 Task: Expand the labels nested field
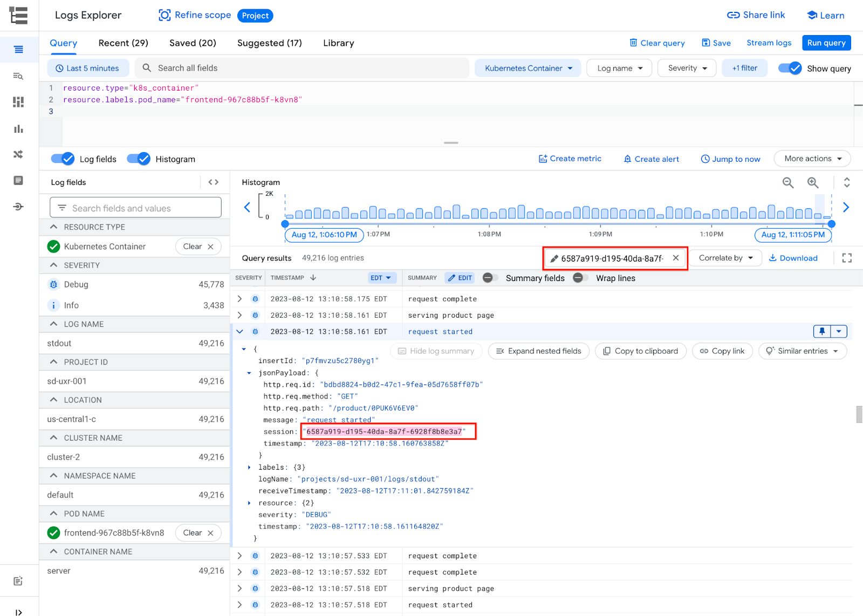[x=249, y=468]
